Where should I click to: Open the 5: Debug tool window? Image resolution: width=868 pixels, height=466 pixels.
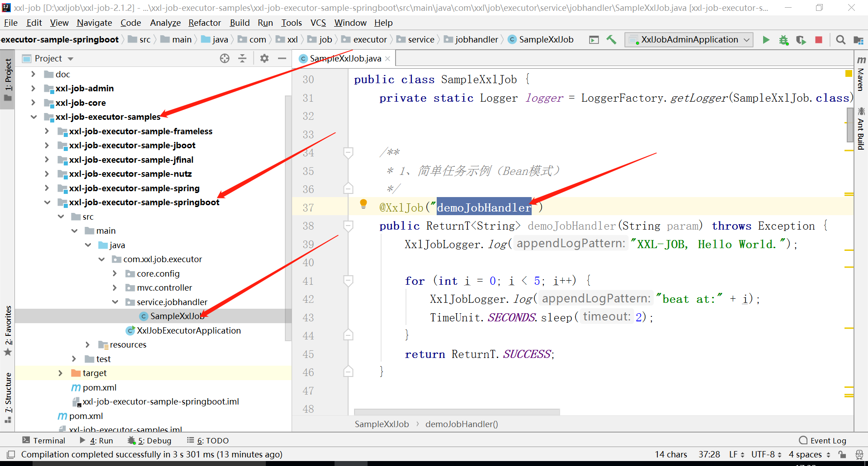150,440
